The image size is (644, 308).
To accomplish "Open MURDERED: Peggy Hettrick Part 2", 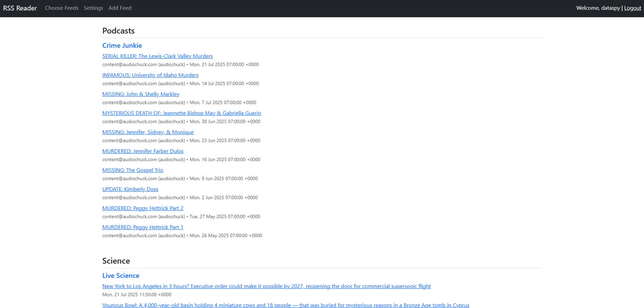I will (143, 208).
